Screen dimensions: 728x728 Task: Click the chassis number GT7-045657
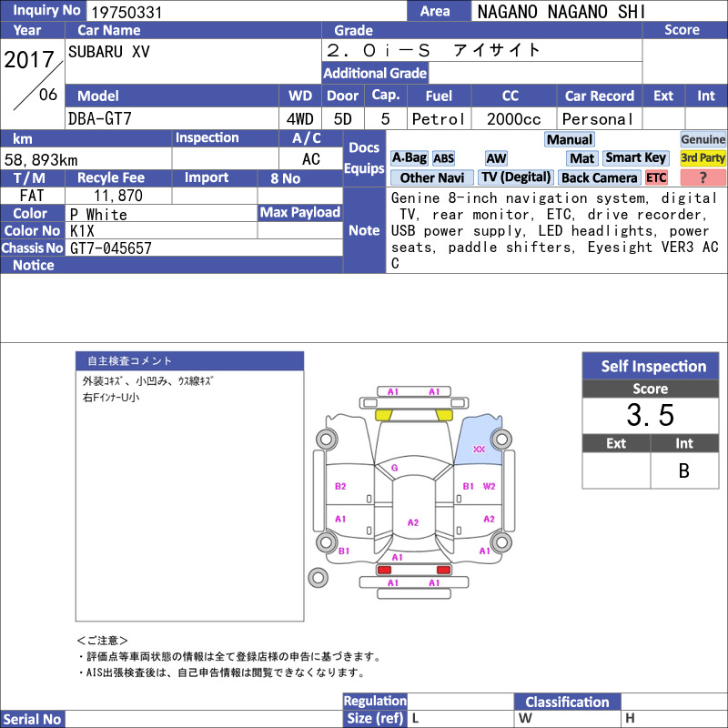[110, 248]
